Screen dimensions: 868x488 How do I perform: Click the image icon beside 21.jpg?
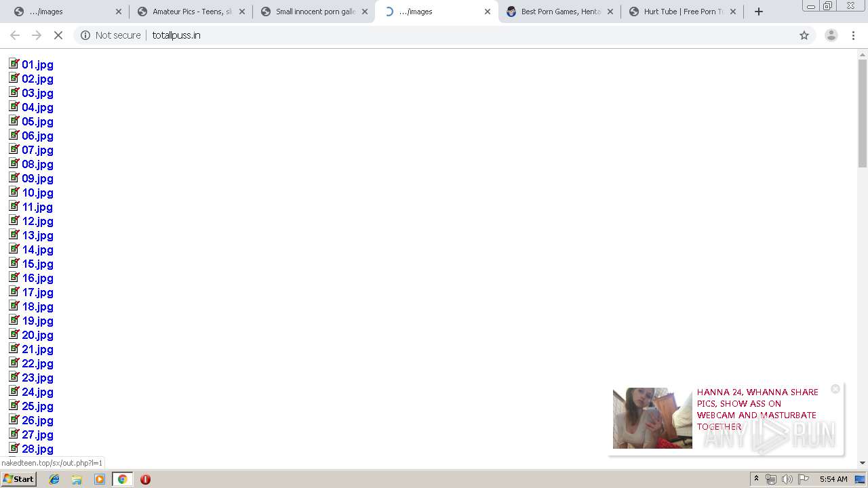point(14,348)
